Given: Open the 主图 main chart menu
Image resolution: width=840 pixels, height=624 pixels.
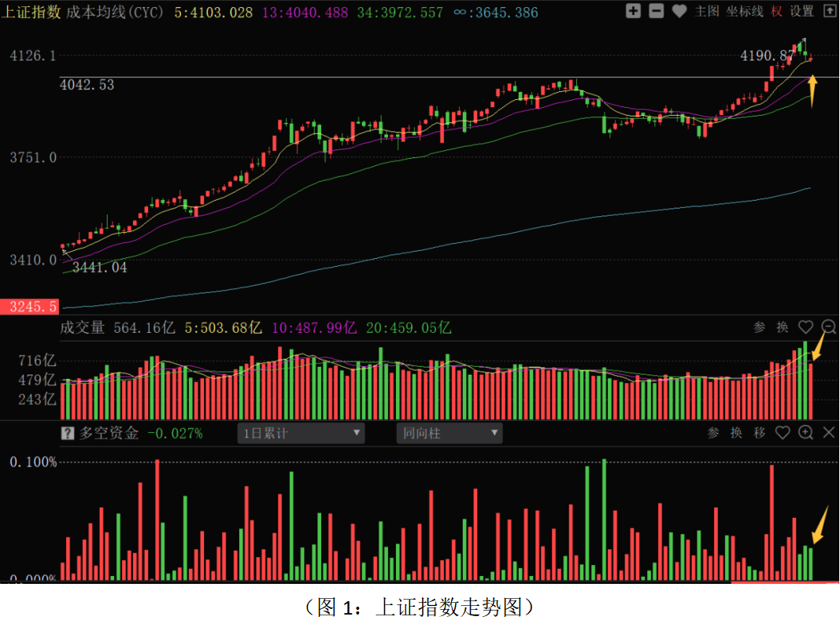Looking at the screenshot, I should [708, 11].
